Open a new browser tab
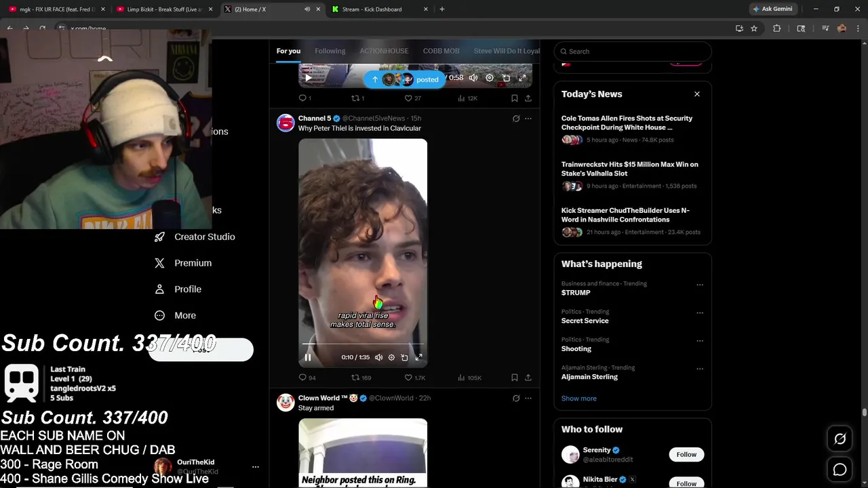The image size is (868, 488). tap(442, 9)
